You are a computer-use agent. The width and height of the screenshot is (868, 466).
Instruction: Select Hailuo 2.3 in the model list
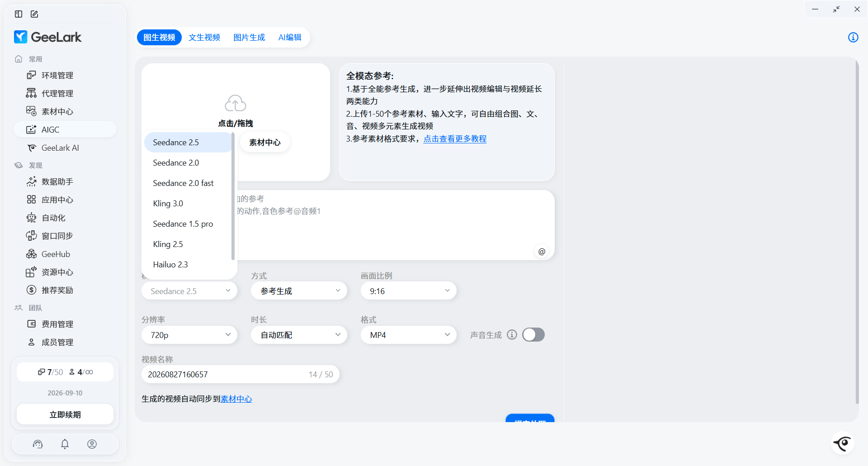[188, 265]
